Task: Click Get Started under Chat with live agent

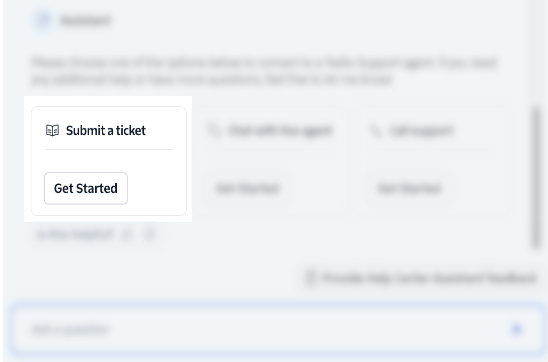Action: (247, 188)
